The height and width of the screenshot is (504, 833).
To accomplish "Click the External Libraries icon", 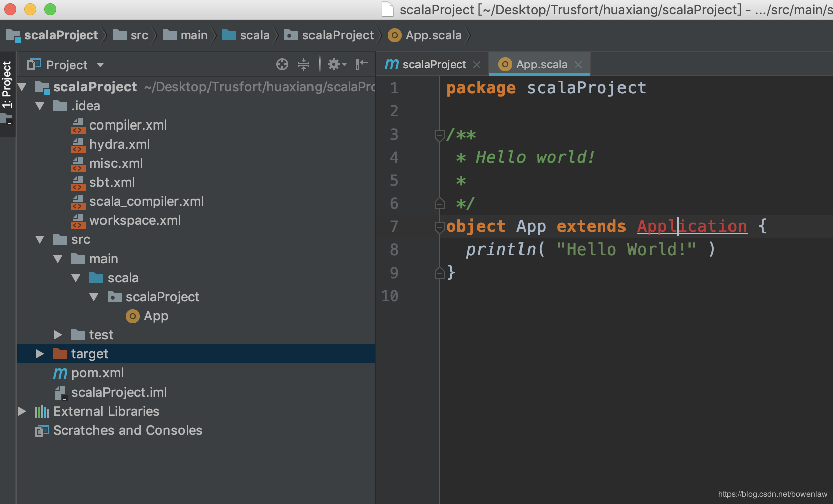I will click(x=42, y=412).
